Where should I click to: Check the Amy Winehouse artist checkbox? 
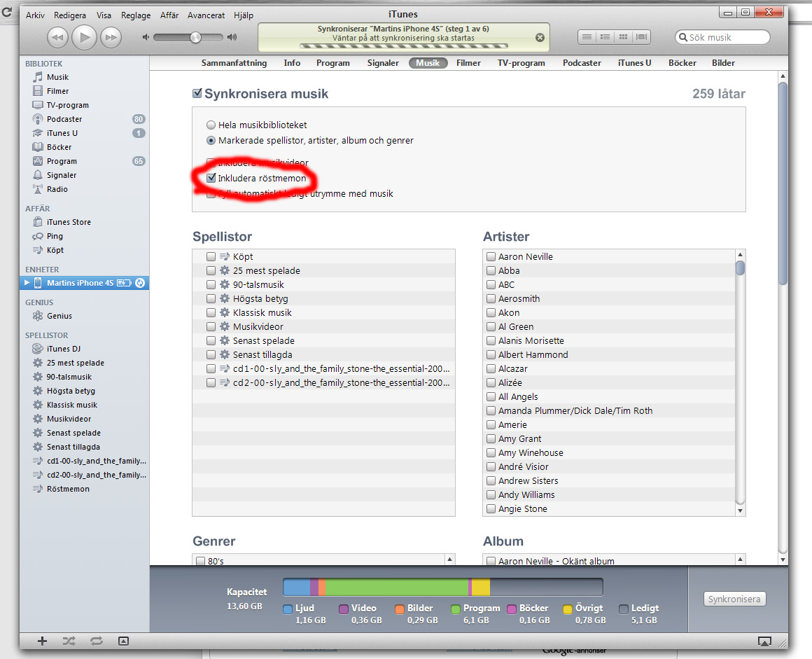(491, 452)
